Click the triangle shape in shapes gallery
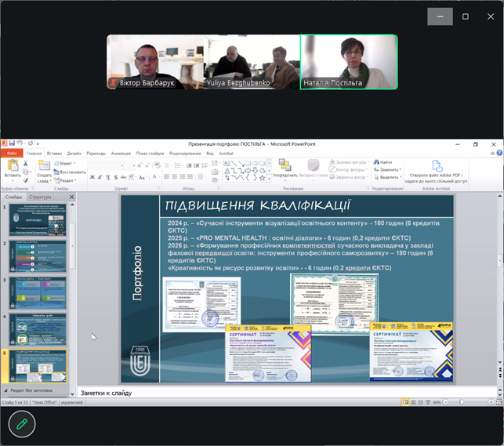This screenshot has height=446, width=504. (x=227, y=171)
